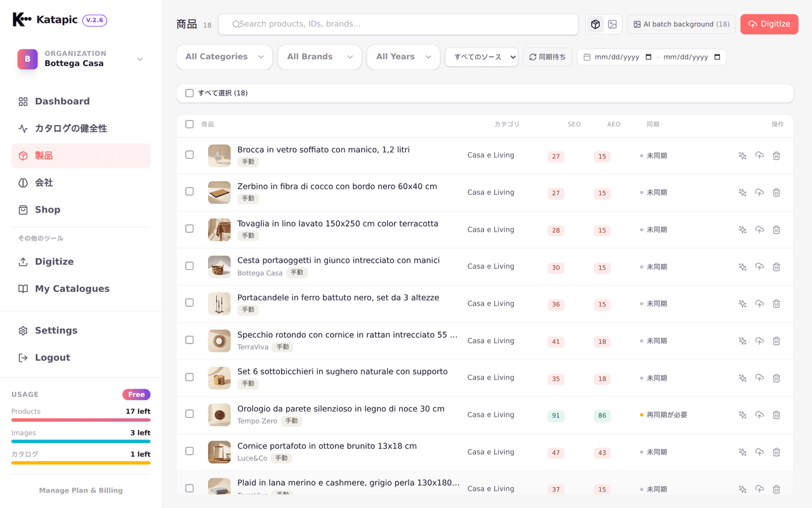Image resolution: width=812 pixels, height=508 pixels.
Task: Click the Search products, IDs, brands field
Action: coord(398,24)
